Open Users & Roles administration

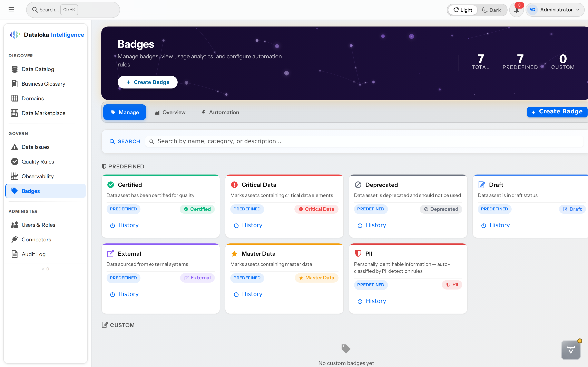click(x=38, y=225)
